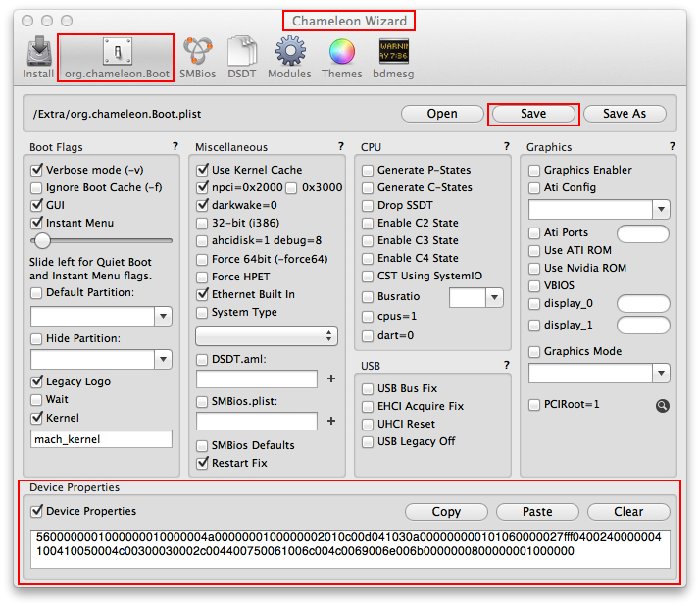700x607 pixels.
Task: Open the Modules gear icon
Action: tap(290, 57)
